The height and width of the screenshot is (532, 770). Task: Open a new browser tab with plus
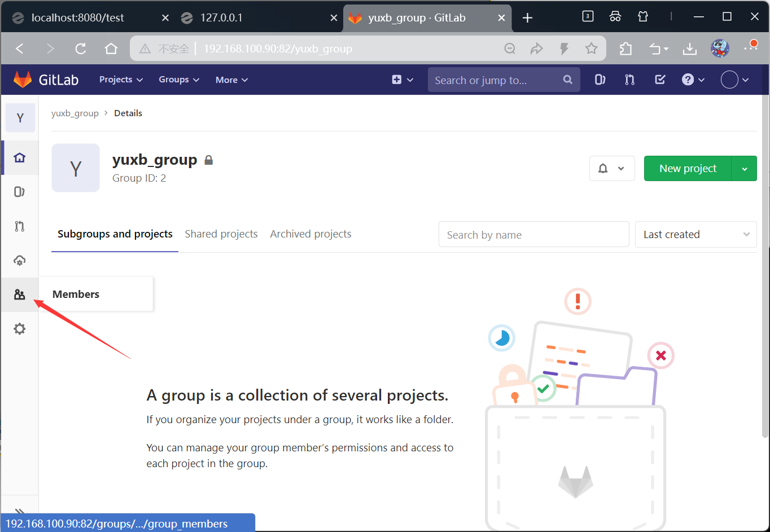click(x=527, y=18)
